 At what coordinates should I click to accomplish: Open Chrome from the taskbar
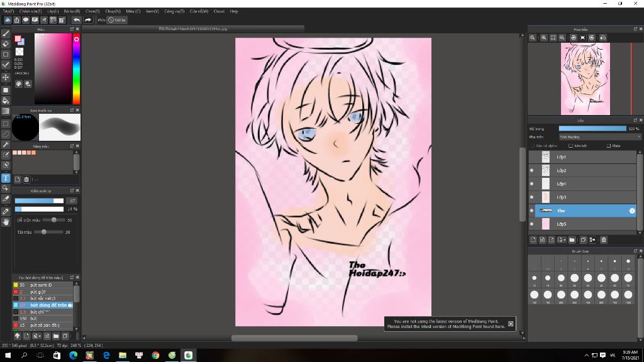pos(155,356)
